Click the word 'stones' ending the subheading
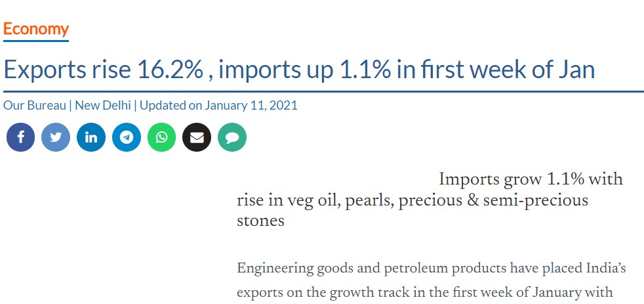The width and height of the screenshot is (644, 304). pos(260,221)
